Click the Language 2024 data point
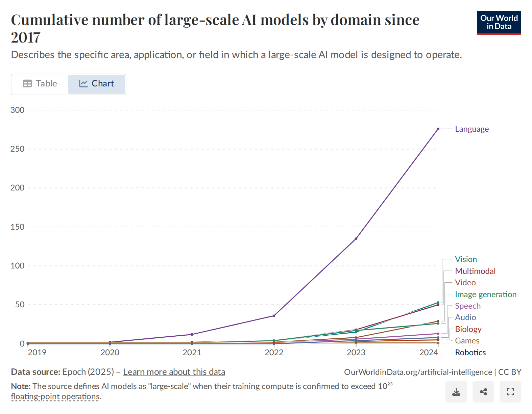 pos(438,129)
